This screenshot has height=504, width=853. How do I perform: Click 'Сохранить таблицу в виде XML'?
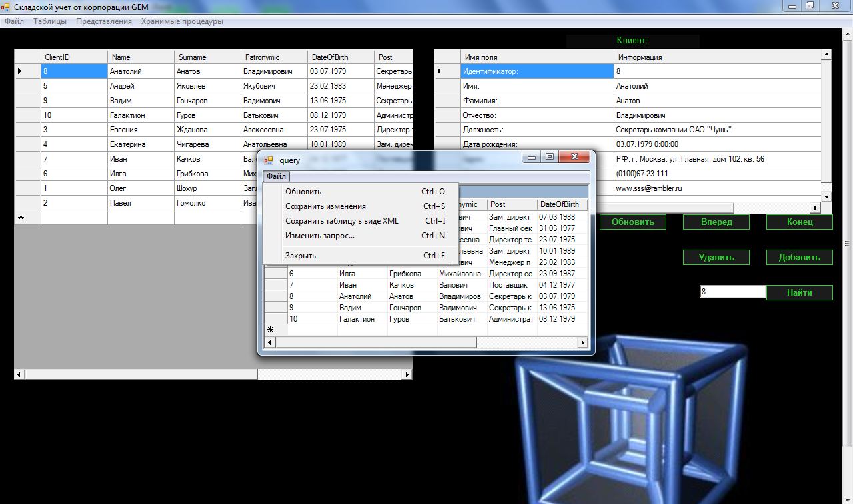[x=341, y=221]
